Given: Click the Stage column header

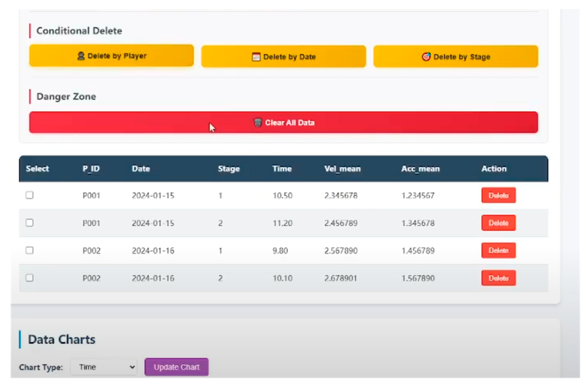Looking at the screenshot, I should [229, 169].
